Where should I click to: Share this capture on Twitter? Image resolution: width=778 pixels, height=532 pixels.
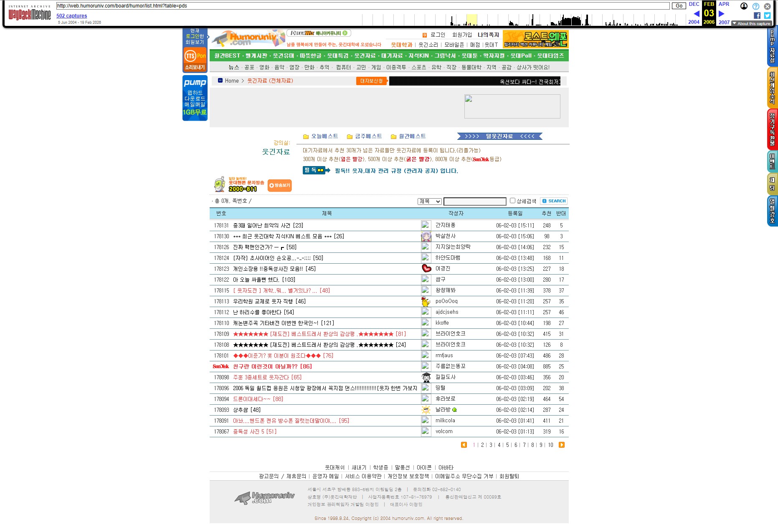click(x=768, y=15)
